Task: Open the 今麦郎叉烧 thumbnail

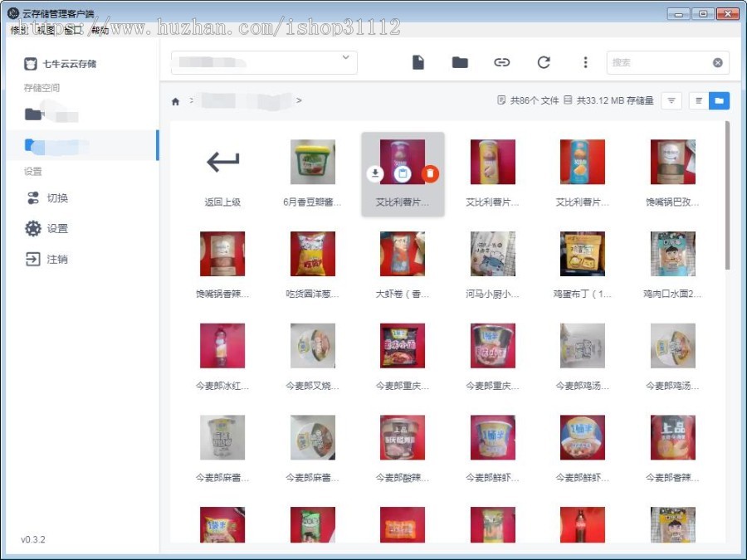Action: coord(313,346)
